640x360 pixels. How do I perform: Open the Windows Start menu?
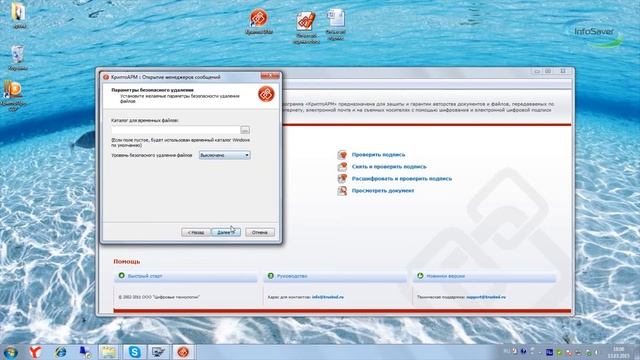(10, 352)
